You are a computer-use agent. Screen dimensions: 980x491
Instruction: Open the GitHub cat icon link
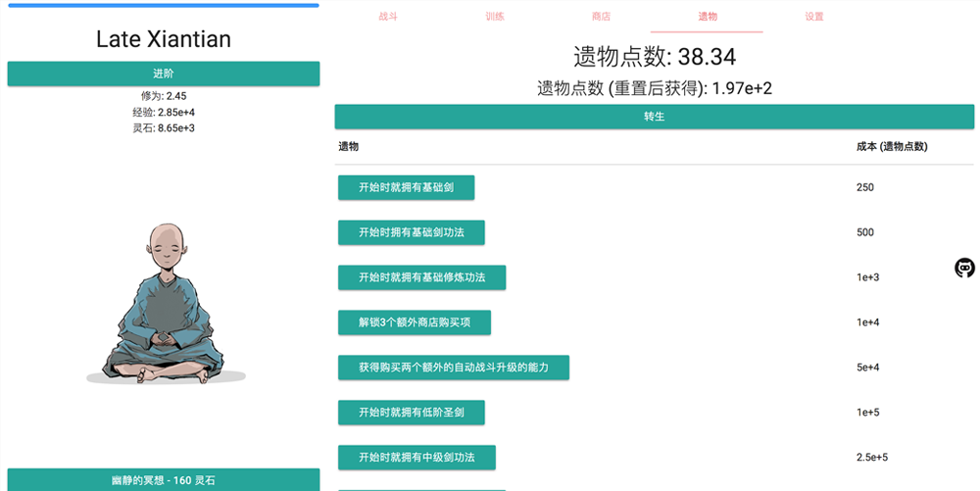[965, 268]
